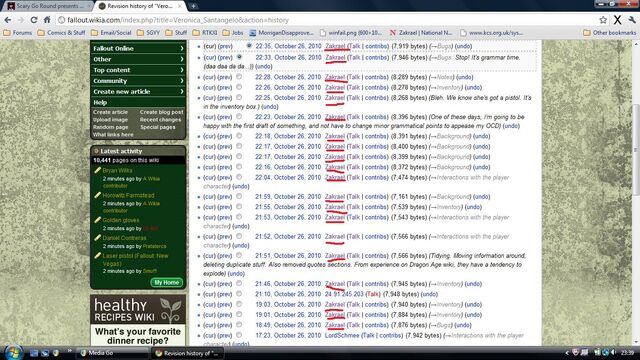Undo the 22:35 October 26 revision
Viewport: 640px width, 360px height.
(463, 46)
